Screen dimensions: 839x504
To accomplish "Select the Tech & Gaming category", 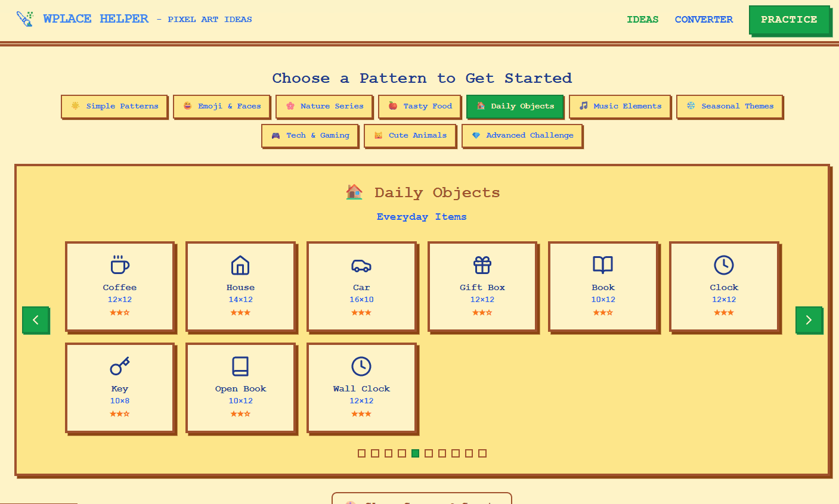I will tap(310, 135).
